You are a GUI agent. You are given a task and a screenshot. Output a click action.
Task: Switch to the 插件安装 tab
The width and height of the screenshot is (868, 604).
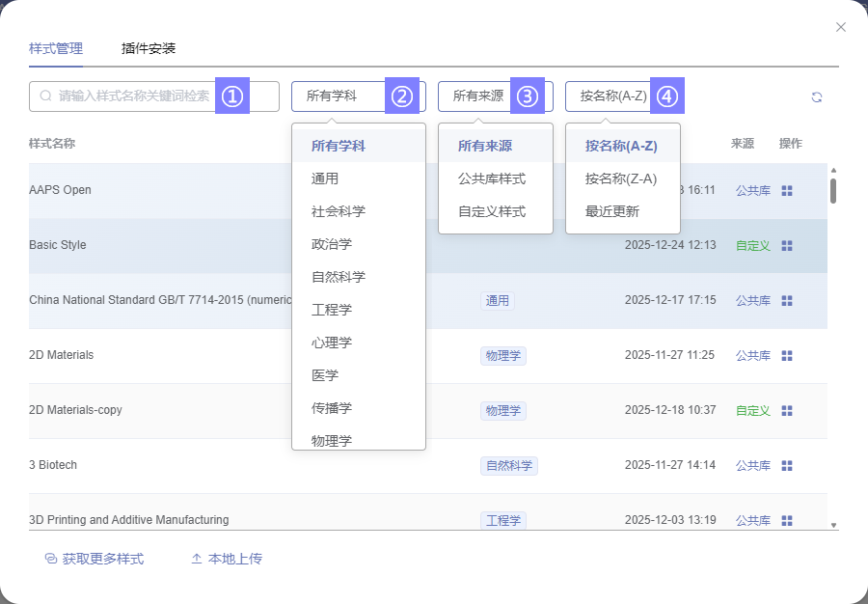149,48
